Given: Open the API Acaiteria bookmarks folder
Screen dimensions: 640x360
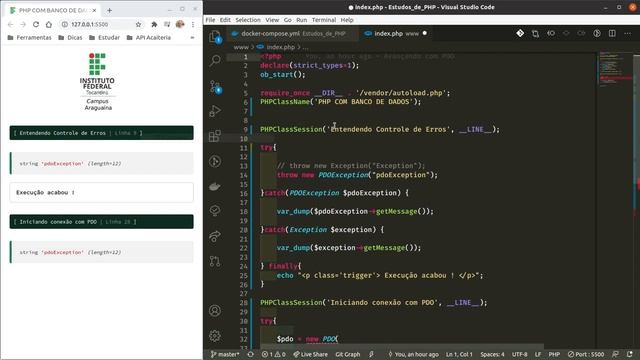Looking at the screenshot, I should tap(149, 38).
